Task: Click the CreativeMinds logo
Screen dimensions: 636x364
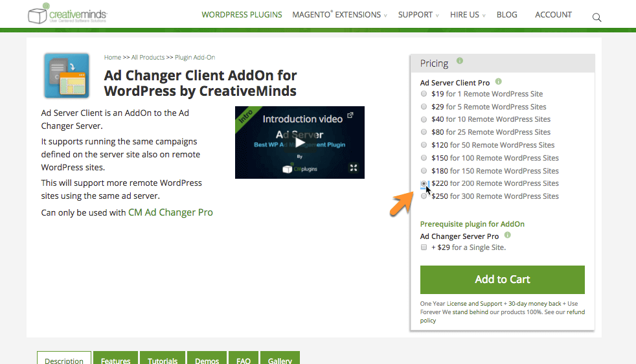Action: coord(67,14)
